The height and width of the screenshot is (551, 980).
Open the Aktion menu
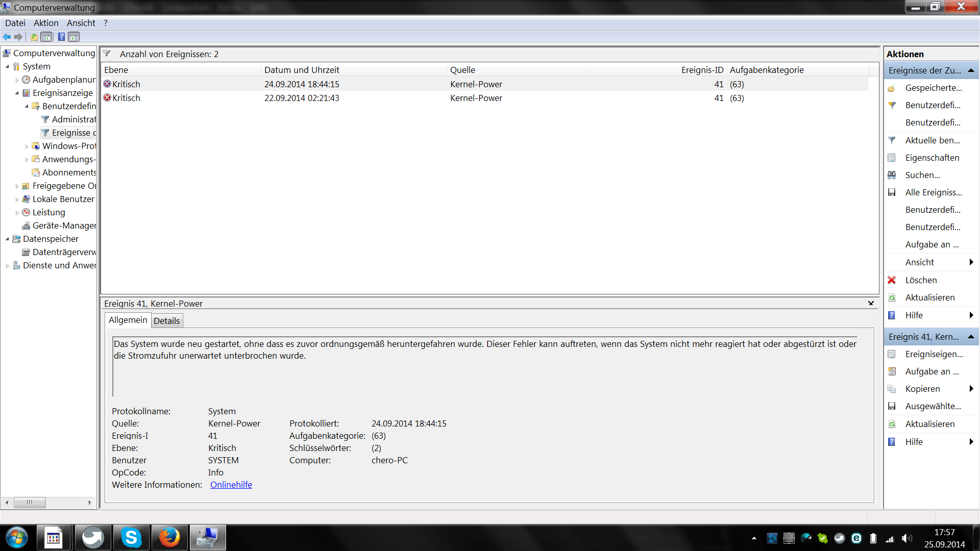click(46, 23)
